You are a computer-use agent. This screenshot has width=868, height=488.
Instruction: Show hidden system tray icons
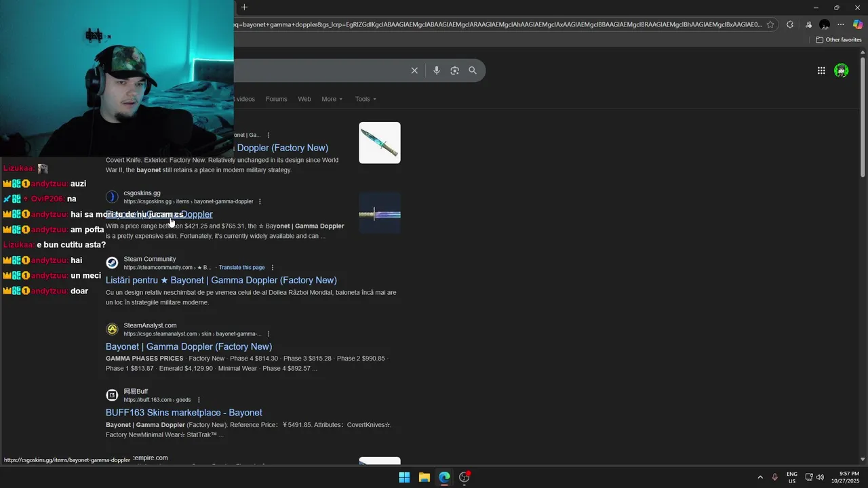pyautogui.click(x=760, y=477)
